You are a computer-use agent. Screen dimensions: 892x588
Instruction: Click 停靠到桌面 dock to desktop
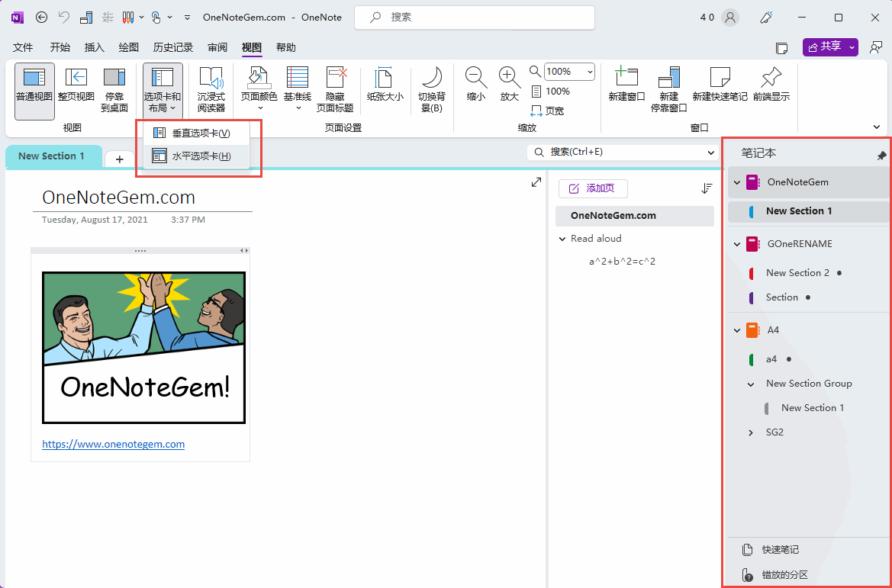point(114,91)
